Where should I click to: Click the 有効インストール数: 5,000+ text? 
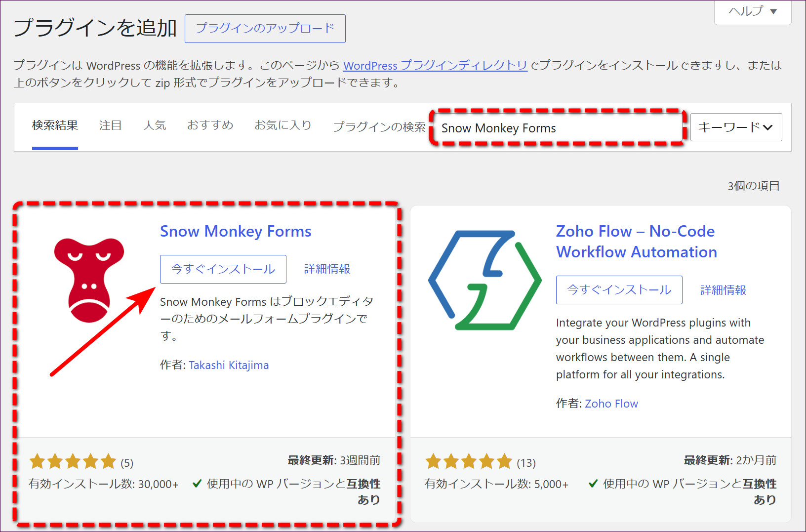tap(497, 484)
